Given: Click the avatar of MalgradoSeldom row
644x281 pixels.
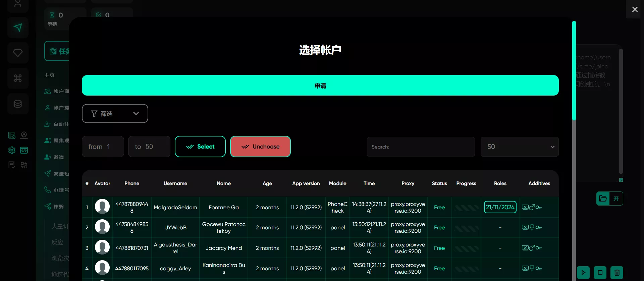Looking at the screenshot, I should 102,207.
